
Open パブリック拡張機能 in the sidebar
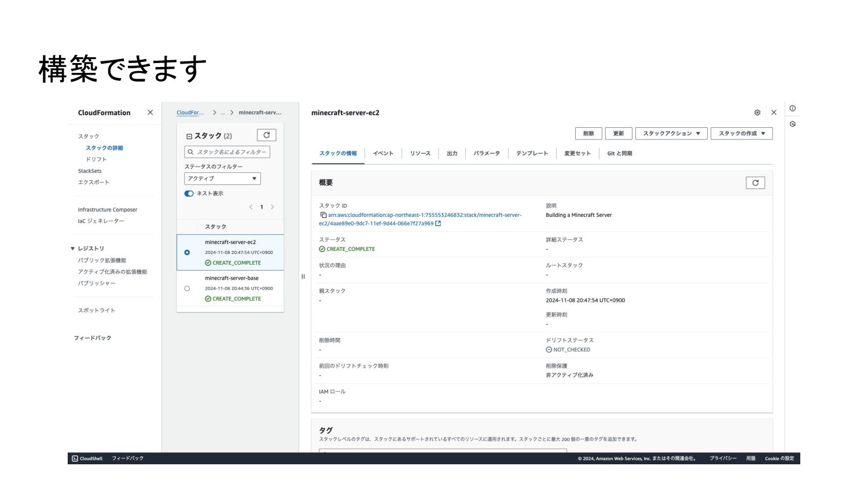pyautogui.click(x=102, y=260)
